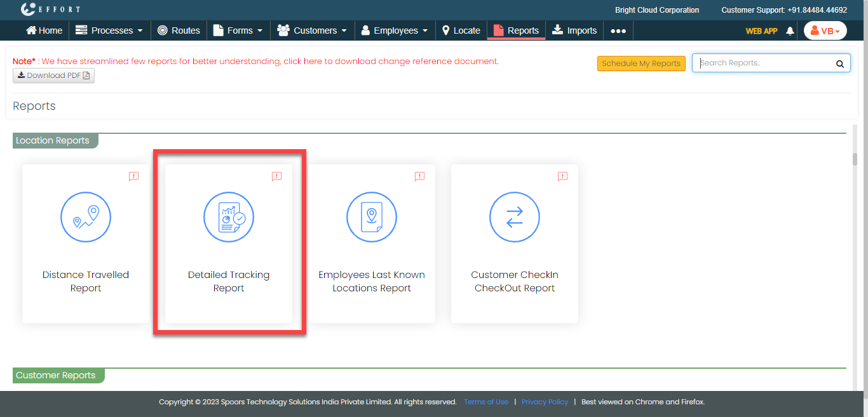View info on Distance Travelled Report card
This screenshot has height=417, width=868.
(x=133, y=176)
